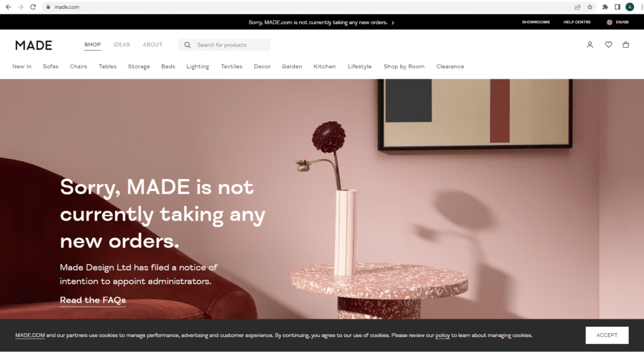Open the shopping bag icon
The width and height of the screenshot is (644, 352).
(x=626, y=45)
